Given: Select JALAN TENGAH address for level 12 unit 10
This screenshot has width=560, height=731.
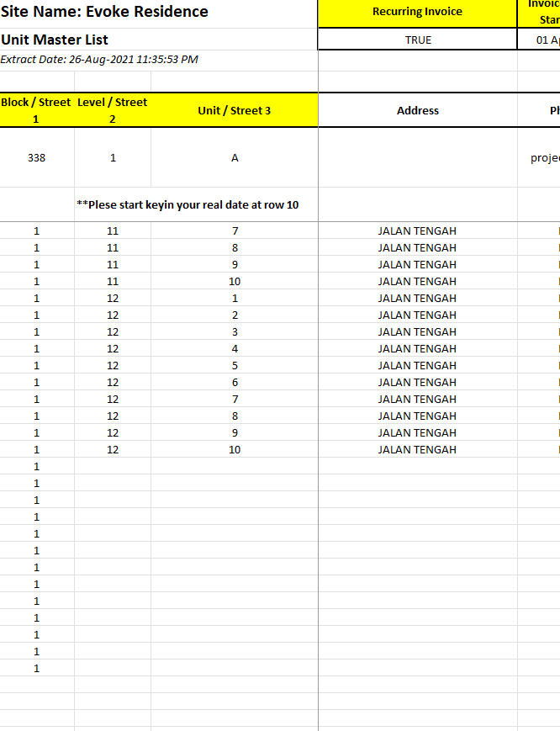Looking at the screenshot, I should pyautogui.click(x=417, y=449).
